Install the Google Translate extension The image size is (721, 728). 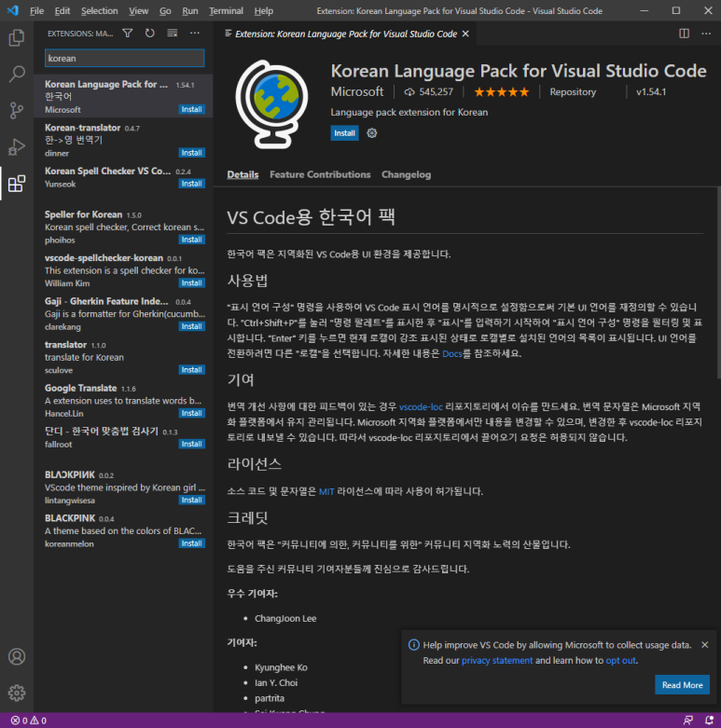tap(191, 413)
